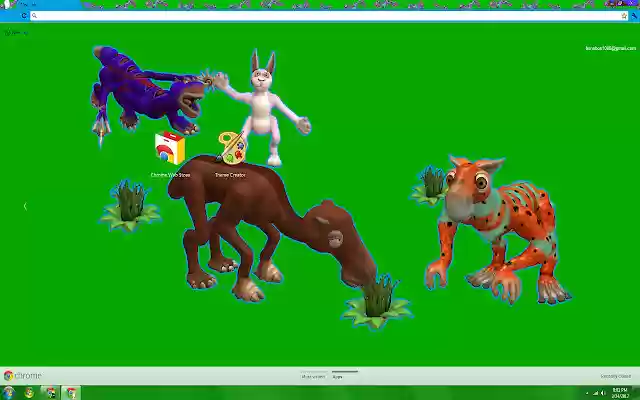The width and height of the screenshot is (640, 400).
Task: Click the signed-in gmail address
Action: click(x=611, y=48)
